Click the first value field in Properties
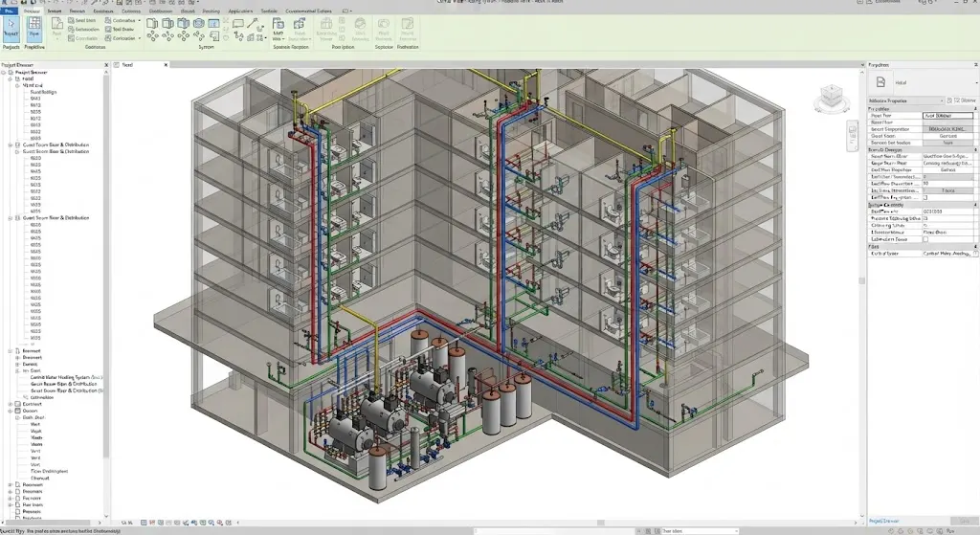 [x=948, y=116]
